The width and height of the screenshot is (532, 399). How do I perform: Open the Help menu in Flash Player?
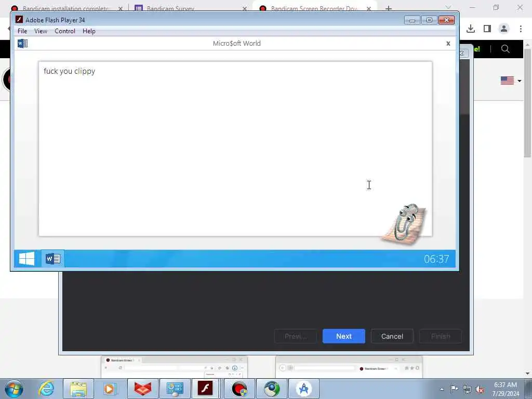point(89,31)
